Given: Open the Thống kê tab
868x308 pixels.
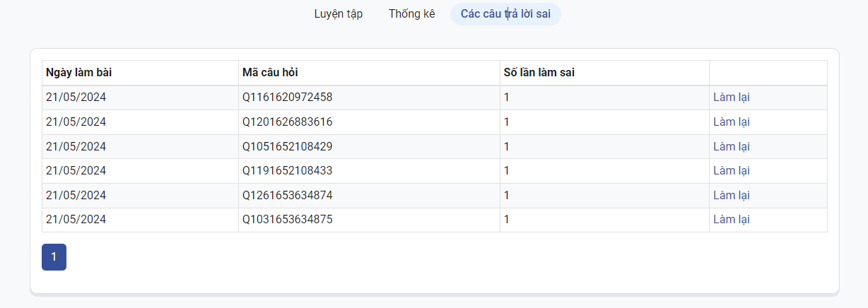Looking at the screenshot, I should (x=412, y=14).
